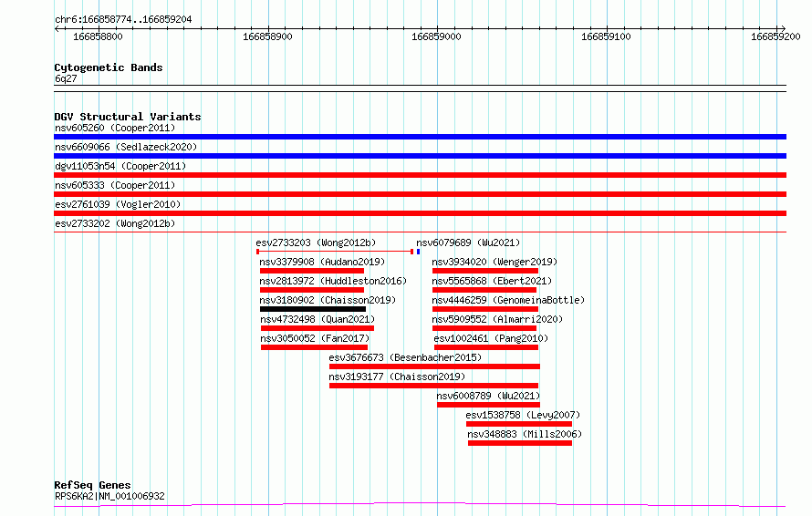Select red bar under nsv605333
This screenshot has width=812, height=516.
pos(420,194)
